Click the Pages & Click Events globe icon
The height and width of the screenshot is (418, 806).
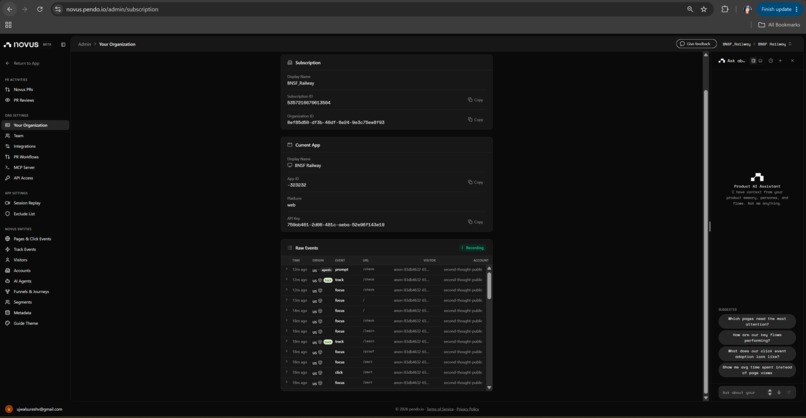click(x=7, y=239)
